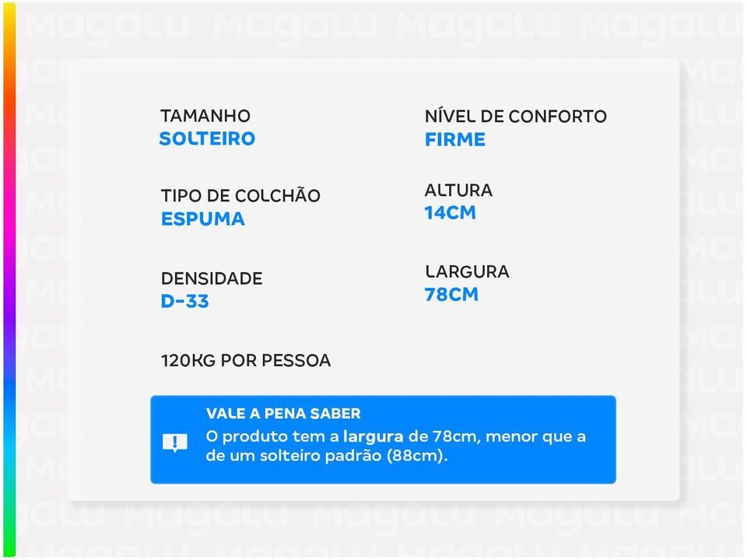Image resolution: width=747 pixels, height=560 pixels.
Task: Click the ALTURA label
Action: tap(458, 190)
